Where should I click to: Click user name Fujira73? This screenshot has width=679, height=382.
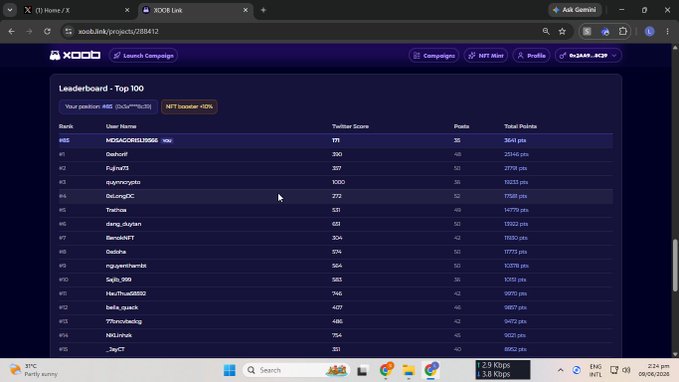tap(117, 168)
